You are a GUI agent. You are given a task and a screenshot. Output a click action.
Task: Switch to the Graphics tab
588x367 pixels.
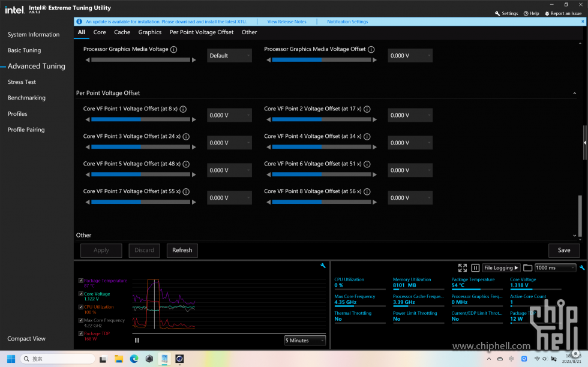click(149, 32)
